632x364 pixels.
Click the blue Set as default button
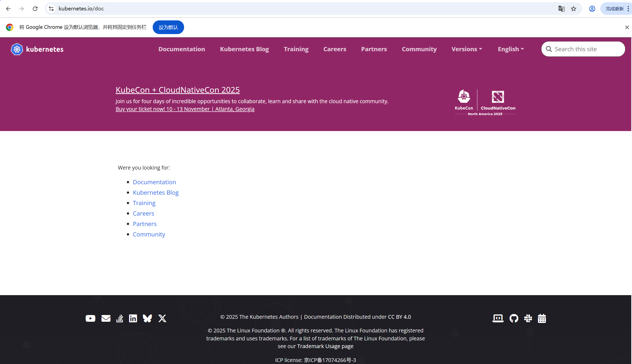point(168,27)
